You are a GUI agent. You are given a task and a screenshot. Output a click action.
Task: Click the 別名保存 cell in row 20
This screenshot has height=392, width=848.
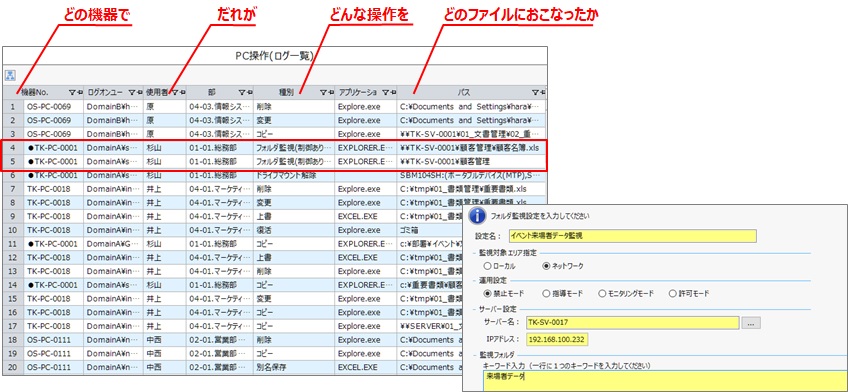click(x=294, y=368)
